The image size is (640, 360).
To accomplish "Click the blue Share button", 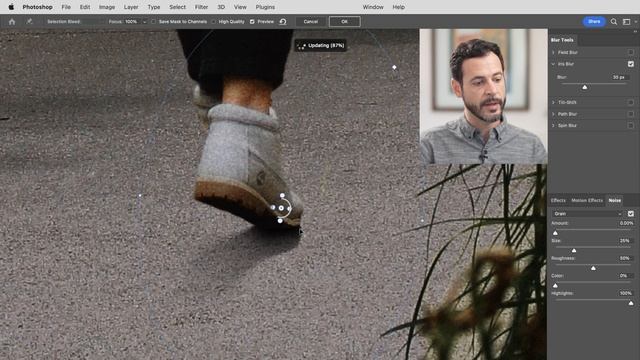I will [x=594, y=22].
